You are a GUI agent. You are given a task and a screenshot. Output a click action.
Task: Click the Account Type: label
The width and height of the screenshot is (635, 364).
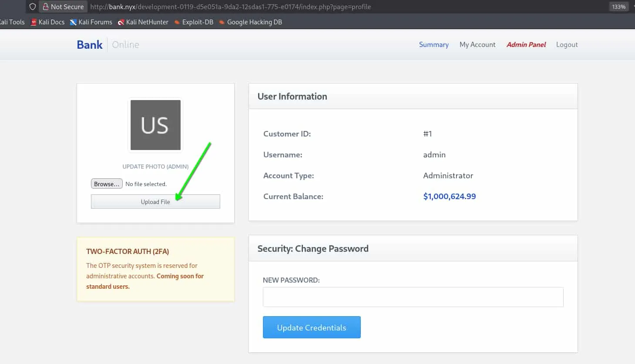pyautogui.click(x=289, y=176)
